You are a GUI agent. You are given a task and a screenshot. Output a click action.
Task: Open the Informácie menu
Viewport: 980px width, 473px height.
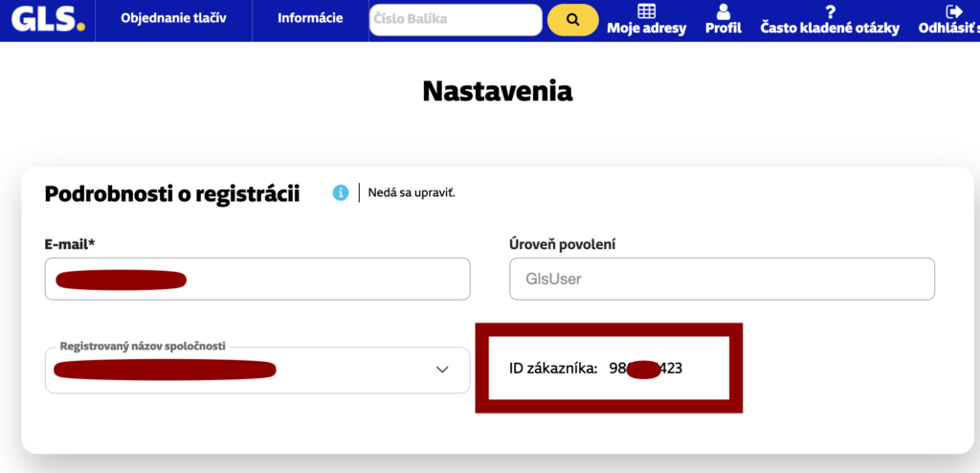click(x=310, y=18)
